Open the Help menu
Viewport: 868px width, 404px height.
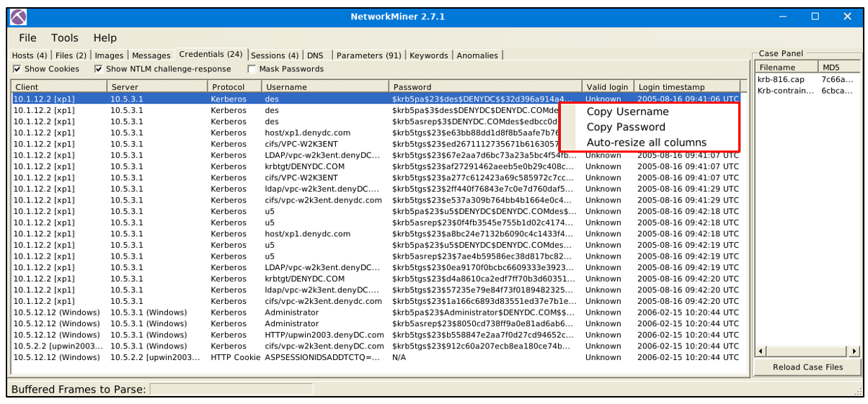point(105,37)
